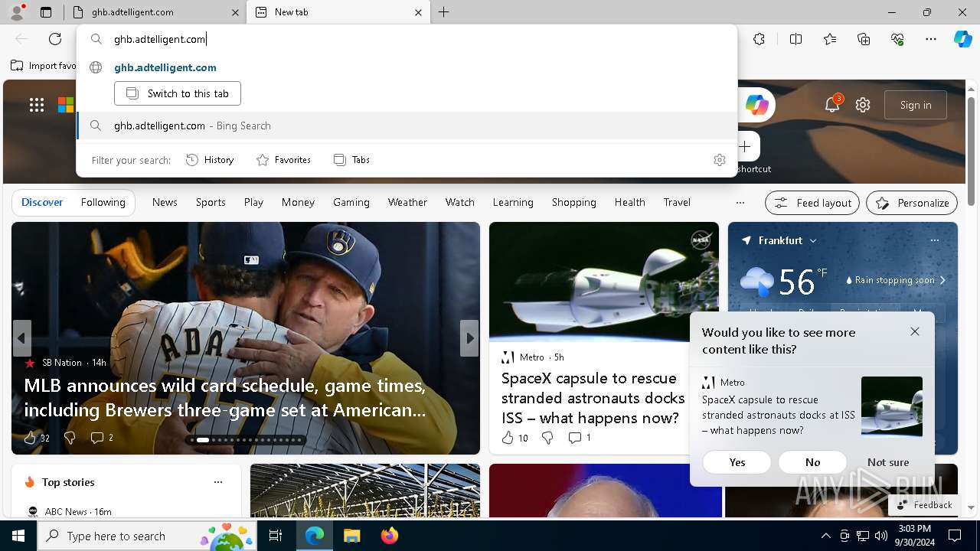The height and width of the screenshot is (551, 980).
Task: Open Task View on taskbar
Action: pos(276,536)
